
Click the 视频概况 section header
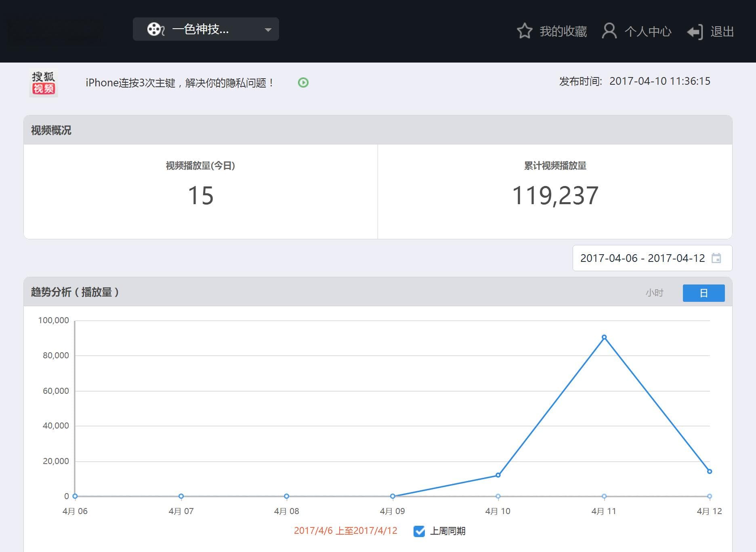coord(51,130)
